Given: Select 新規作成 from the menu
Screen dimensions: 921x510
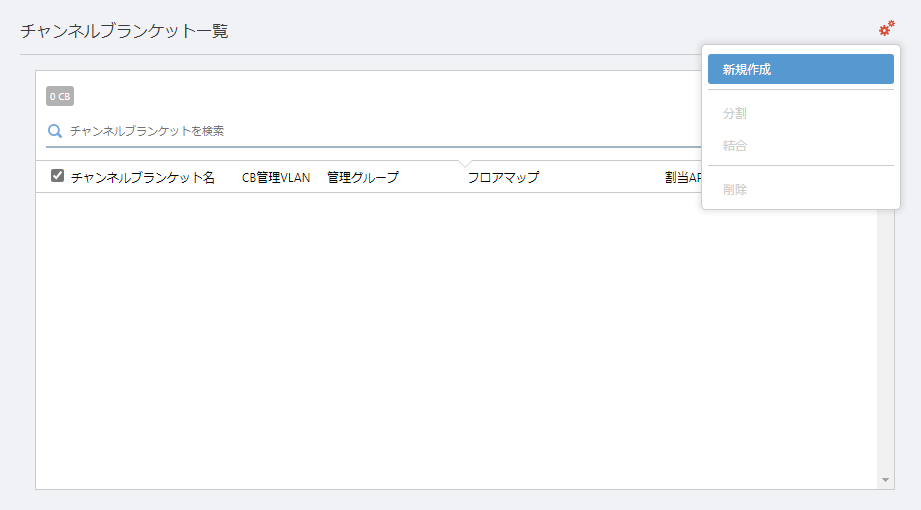Looking at the screenshot, I should (801, 69).
